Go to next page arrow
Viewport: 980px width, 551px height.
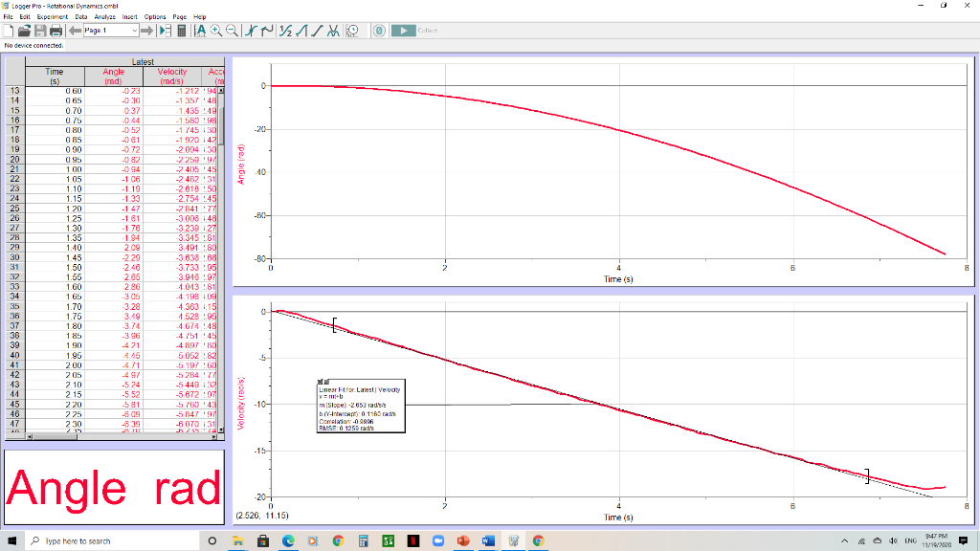146,31
